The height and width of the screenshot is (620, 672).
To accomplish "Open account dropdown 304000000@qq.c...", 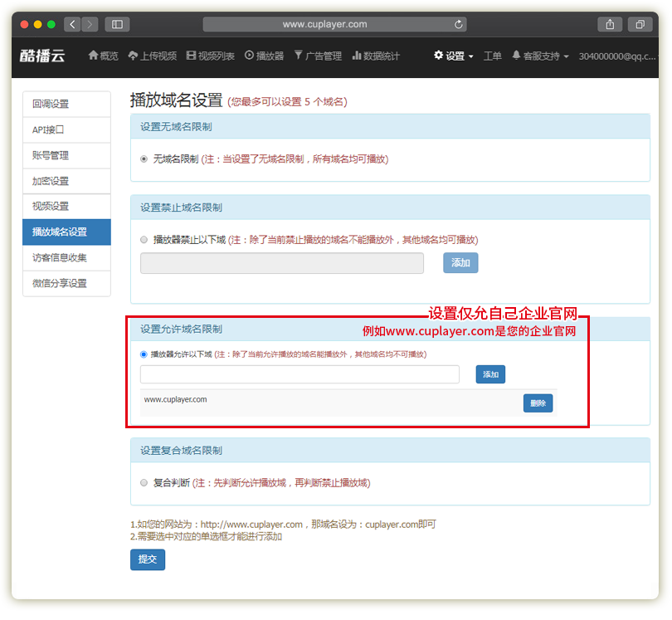I will click(x=617, y=56).
